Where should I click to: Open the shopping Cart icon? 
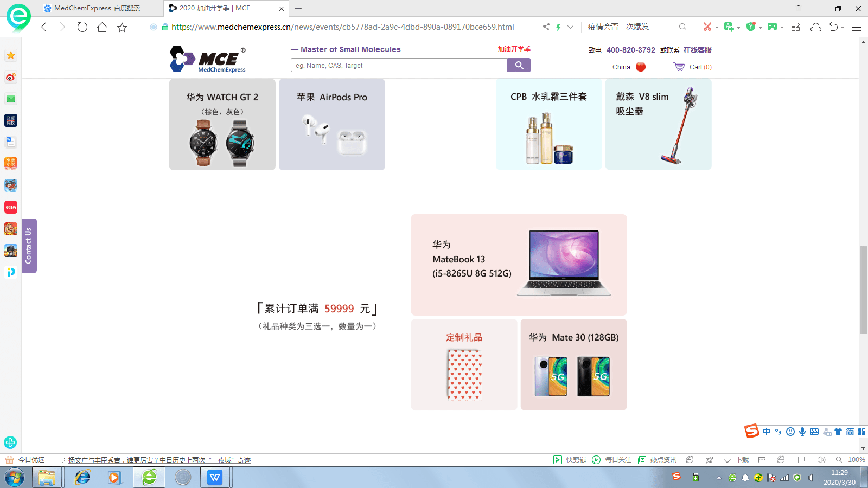point(679,67)
